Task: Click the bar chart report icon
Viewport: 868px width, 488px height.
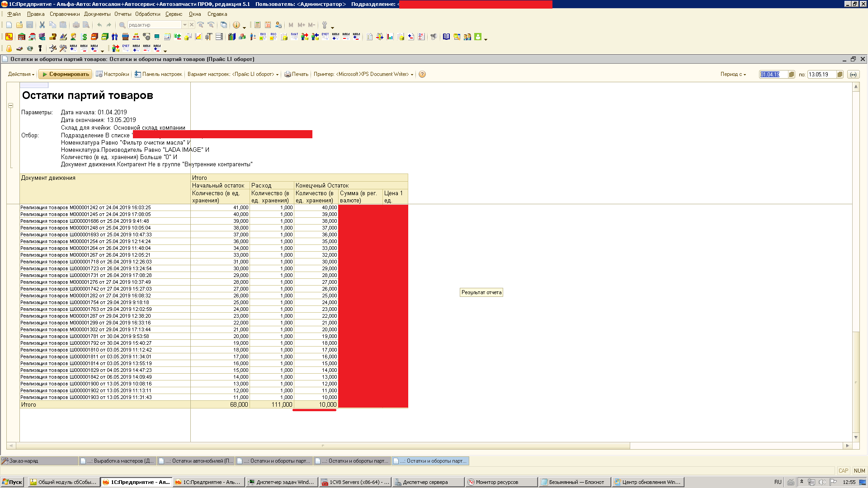Action: 390,37
